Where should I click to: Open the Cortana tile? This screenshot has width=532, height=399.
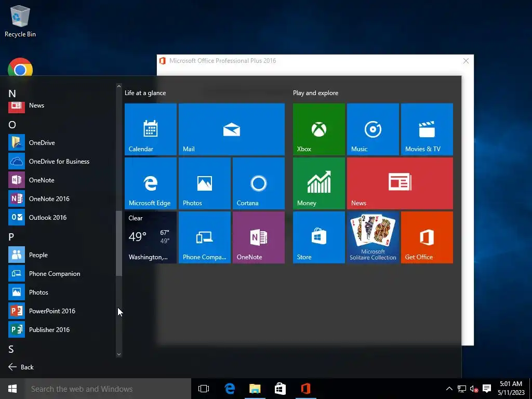[x=259, y=183]
